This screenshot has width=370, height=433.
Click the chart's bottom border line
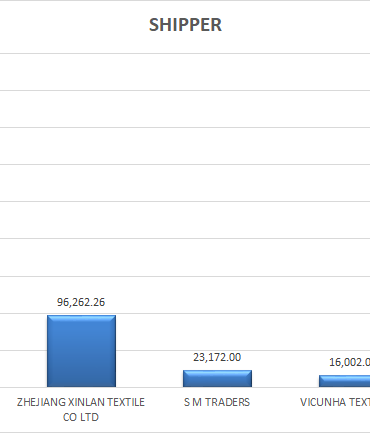(x=185, y=432)
